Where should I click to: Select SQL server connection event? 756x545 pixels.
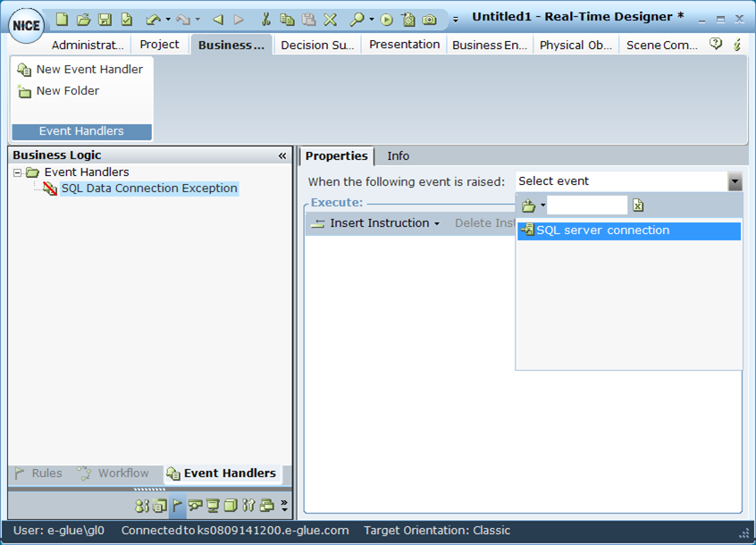[x=602, y=231]
